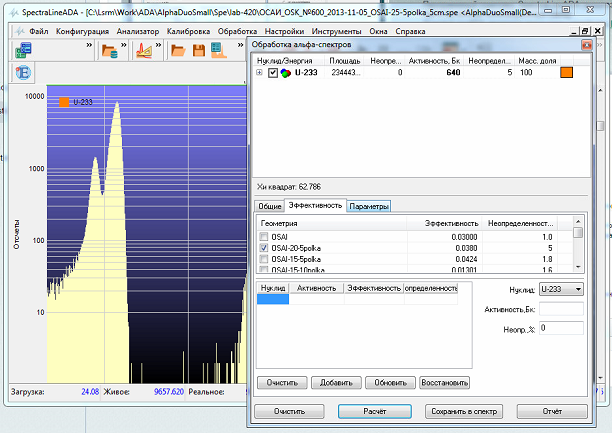Switch to the Общие tab
612x433 pixels.
point(270,206)
